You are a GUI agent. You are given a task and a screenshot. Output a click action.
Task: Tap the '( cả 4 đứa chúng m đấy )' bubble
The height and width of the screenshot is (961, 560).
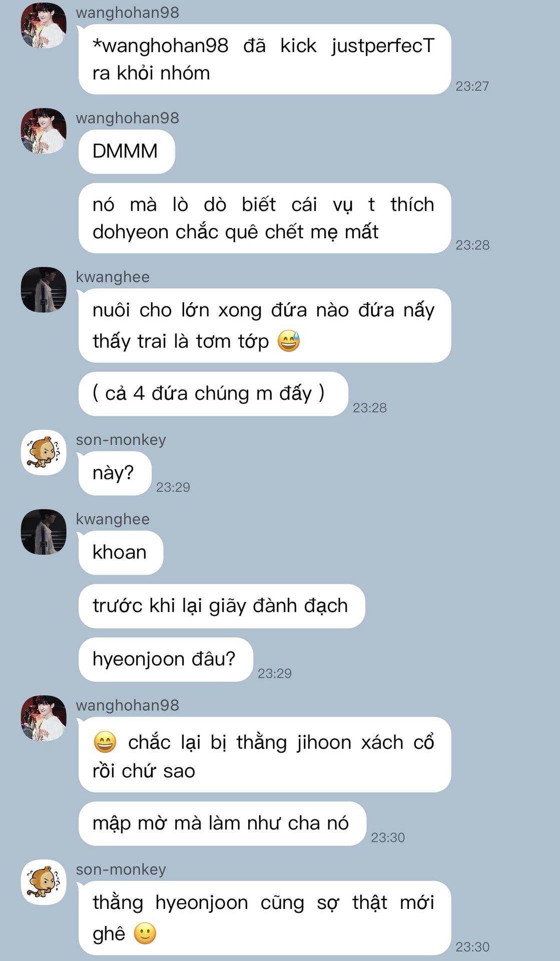tap(213, 394)
